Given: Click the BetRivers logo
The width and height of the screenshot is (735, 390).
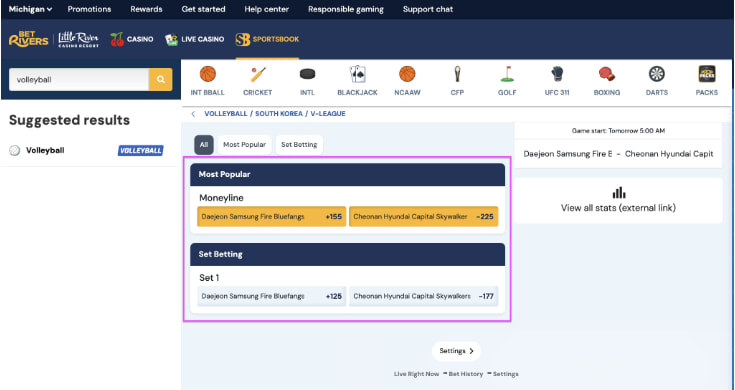Looking at the screenshot, I should [29, 39].
